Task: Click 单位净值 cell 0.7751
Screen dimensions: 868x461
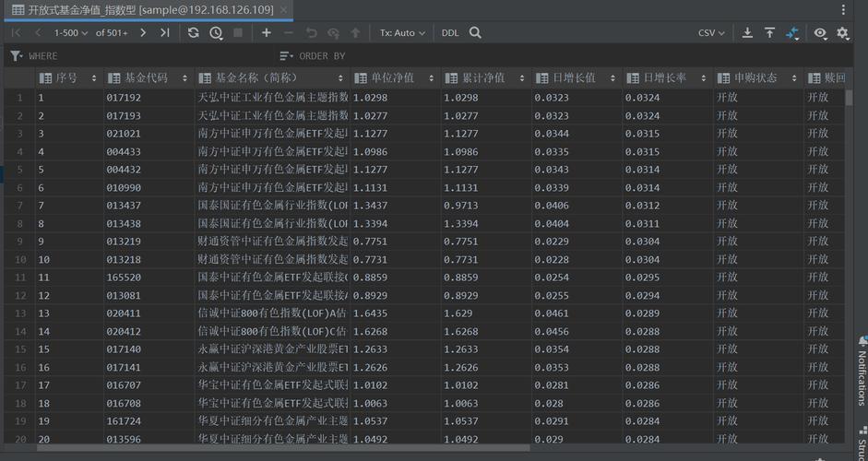Action: coord(395,242)
